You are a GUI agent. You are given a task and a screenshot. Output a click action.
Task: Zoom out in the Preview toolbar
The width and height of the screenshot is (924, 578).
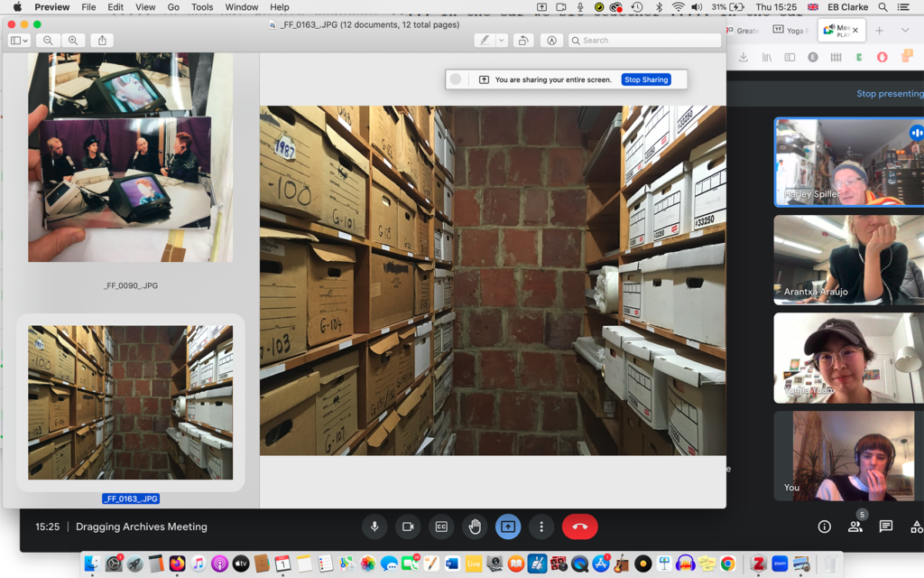point(48,41)
